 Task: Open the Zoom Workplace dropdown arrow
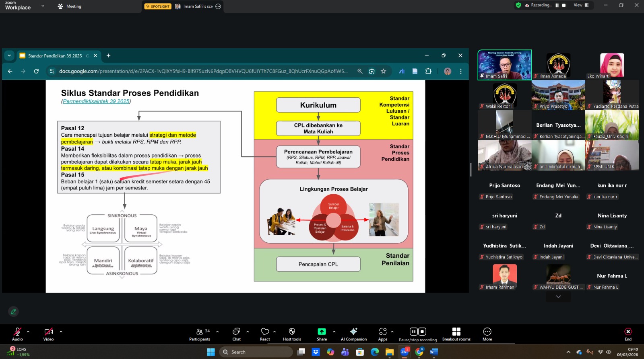[x=43, y=6]
